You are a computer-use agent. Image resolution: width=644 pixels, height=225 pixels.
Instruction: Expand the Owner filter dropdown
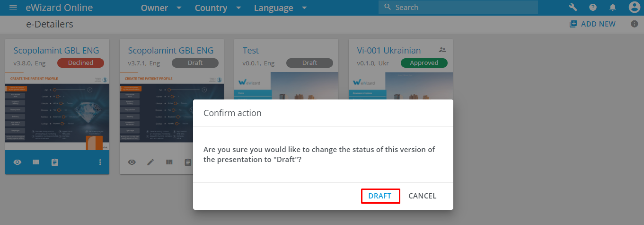(161, 8)
